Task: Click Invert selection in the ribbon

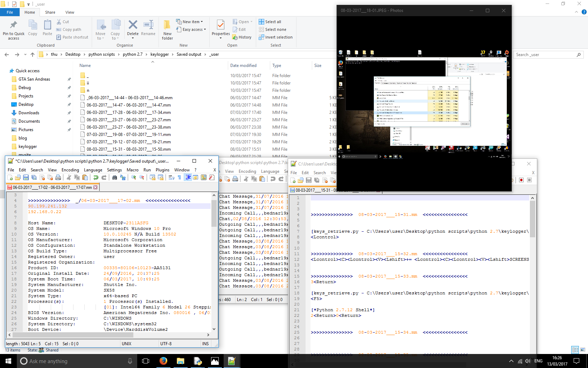Action: tap(278, 37)
